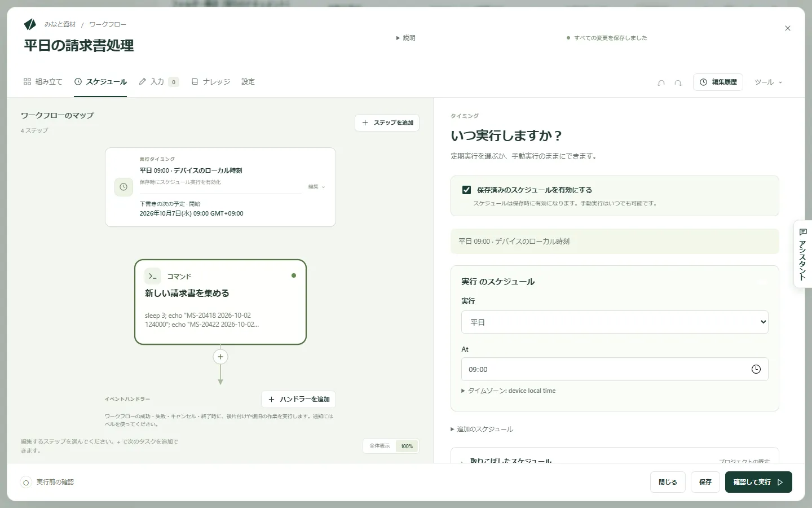This screenshot has width=812, height=508.
Task: Click the At time input showing 09:00
Action: coord(615,369)
